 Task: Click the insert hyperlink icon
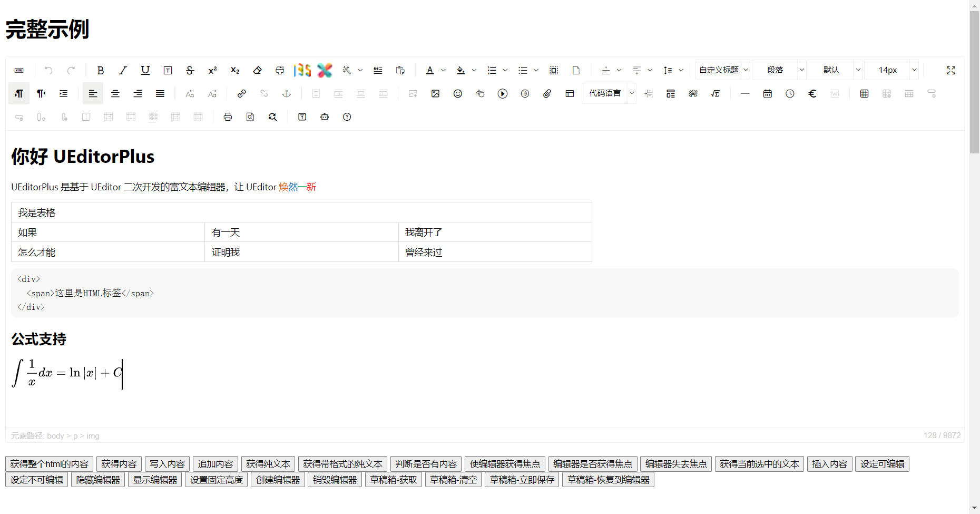click(242, 93)
